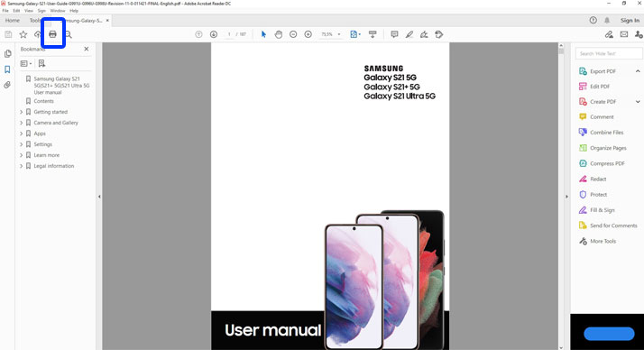Open the Fill & Sign tool
The height and width of the screenshot is (350, 644).
coord(603,210)
